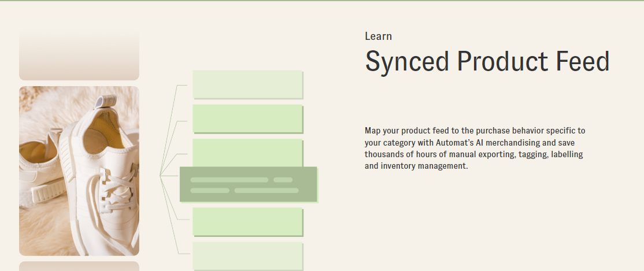Click the "Synced Product Feed" heading
The width and height of the screenshot is (644, 271).
pos(487,61)
